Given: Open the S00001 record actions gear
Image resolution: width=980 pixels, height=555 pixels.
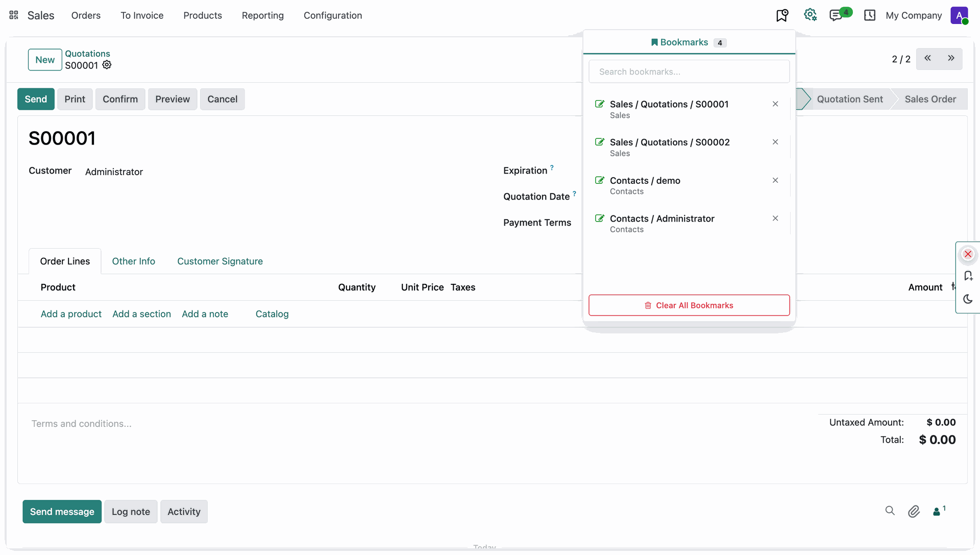Looking at the screenshot, I should tap(107, 65).
